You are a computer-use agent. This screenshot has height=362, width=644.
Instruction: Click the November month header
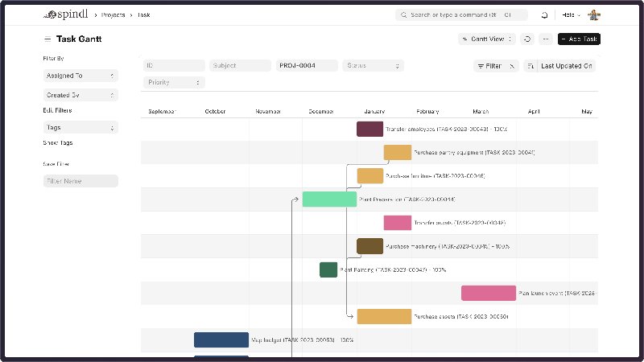(x=268, y=111)
